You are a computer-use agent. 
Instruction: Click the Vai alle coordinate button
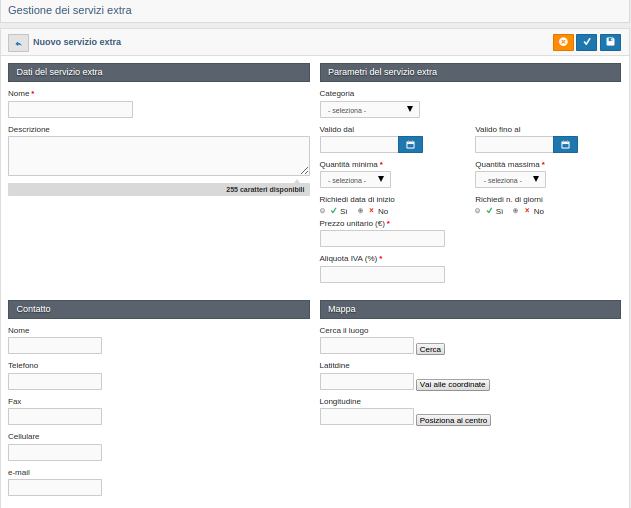[452, 384]
